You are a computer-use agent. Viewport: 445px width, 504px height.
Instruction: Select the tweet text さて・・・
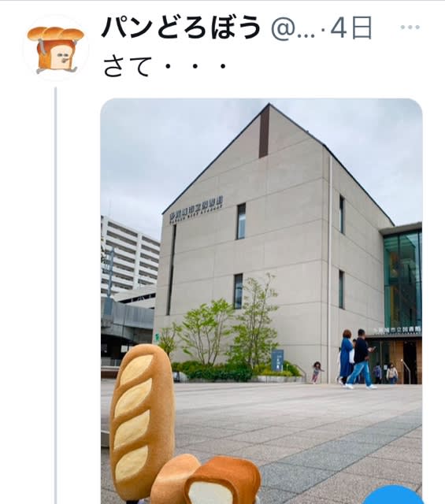(165, 66)
